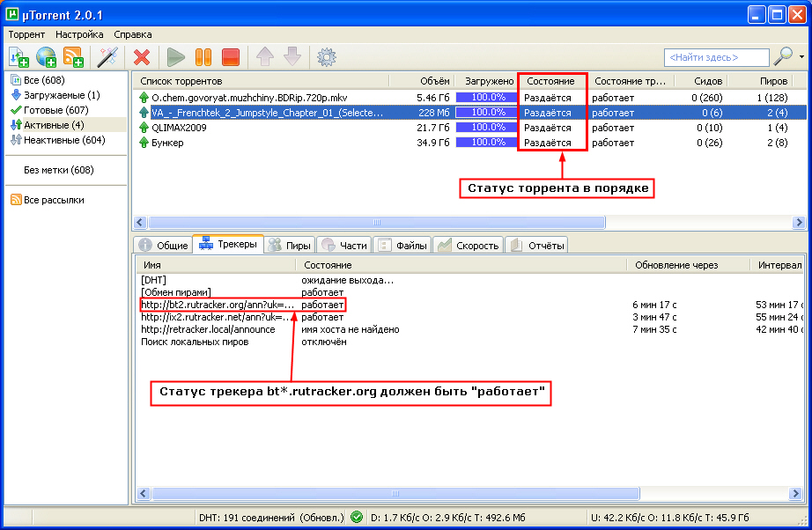The height and width of the screenshot is (530, 812).
Task: Click the torrent list scroll-right arrow
Action: pos(799,223)
